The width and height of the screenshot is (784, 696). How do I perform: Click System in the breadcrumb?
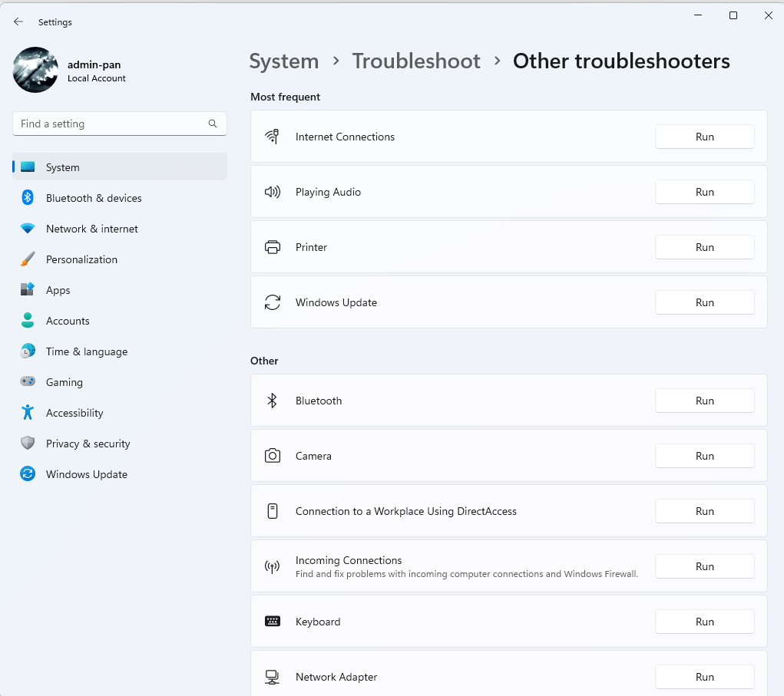point(284,61)
